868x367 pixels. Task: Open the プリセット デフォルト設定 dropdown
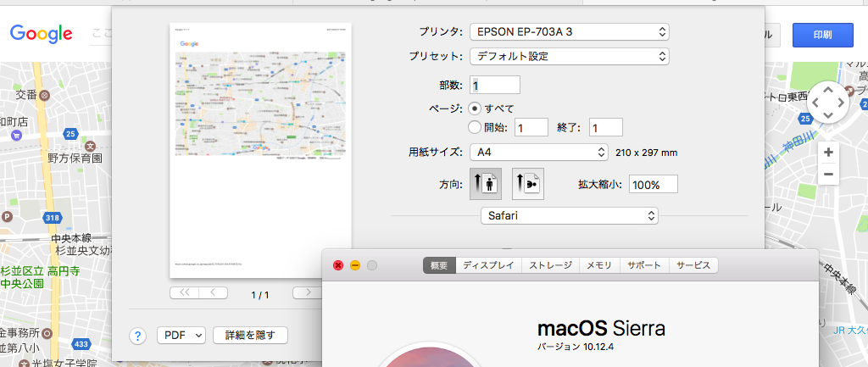(570, 57)
